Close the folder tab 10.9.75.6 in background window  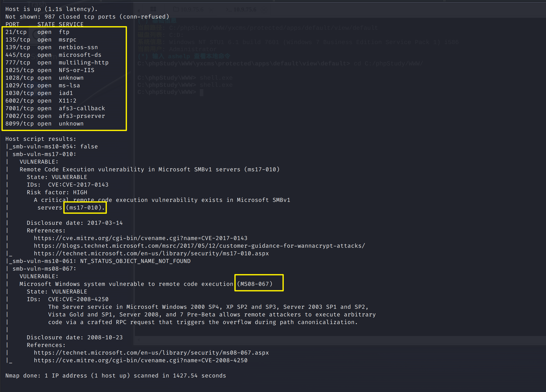coord(211,10)
